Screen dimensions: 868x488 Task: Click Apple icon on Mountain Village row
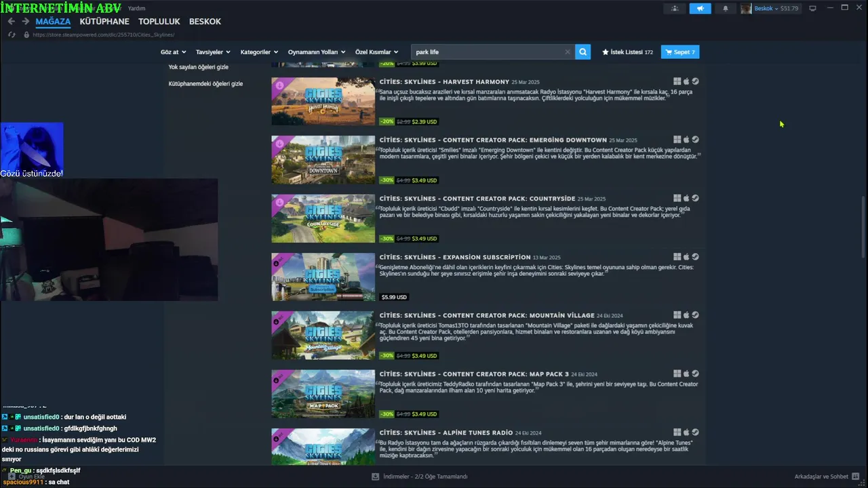click(686, 314)
